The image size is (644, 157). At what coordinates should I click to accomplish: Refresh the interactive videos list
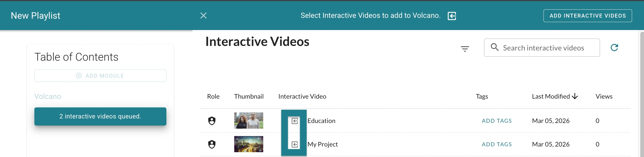point(614,47)
